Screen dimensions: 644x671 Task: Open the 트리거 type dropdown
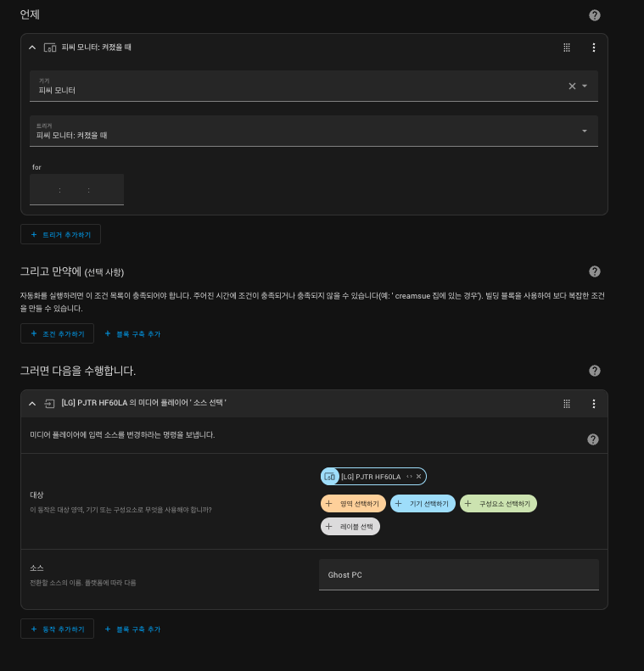[x=585, y=131]
